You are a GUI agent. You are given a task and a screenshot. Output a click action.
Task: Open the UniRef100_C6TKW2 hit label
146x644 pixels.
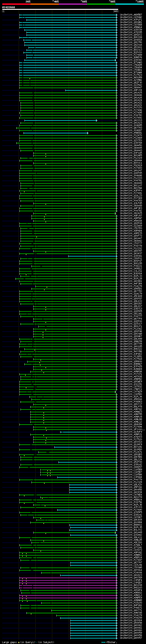click(131, 17)
